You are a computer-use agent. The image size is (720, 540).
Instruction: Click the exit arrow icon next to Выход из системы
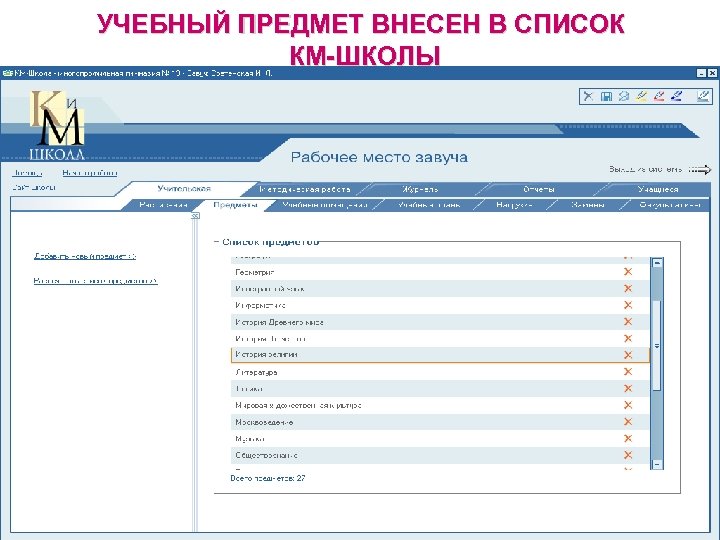pos(700,170)
